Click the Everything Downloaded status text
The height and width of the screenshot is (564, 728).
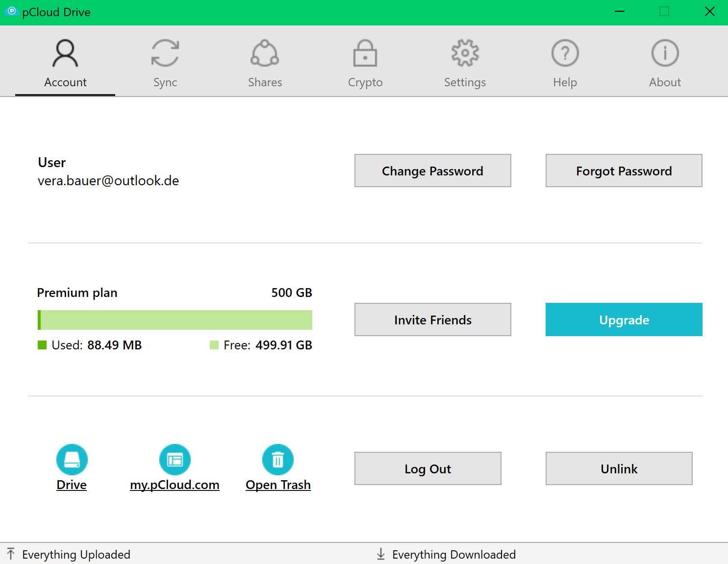[454, 554]
